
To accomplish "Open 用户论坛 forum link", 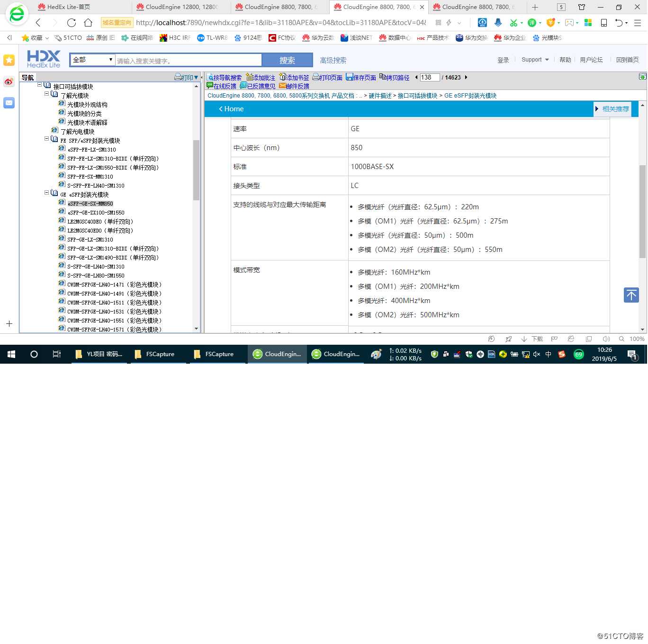I will [x=591, y=60].
